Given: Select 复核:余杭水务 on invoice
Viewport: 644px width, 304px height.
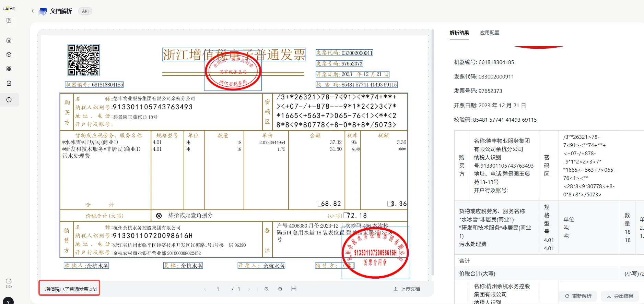Looking at the screenshot, I should tap(183, 266).
